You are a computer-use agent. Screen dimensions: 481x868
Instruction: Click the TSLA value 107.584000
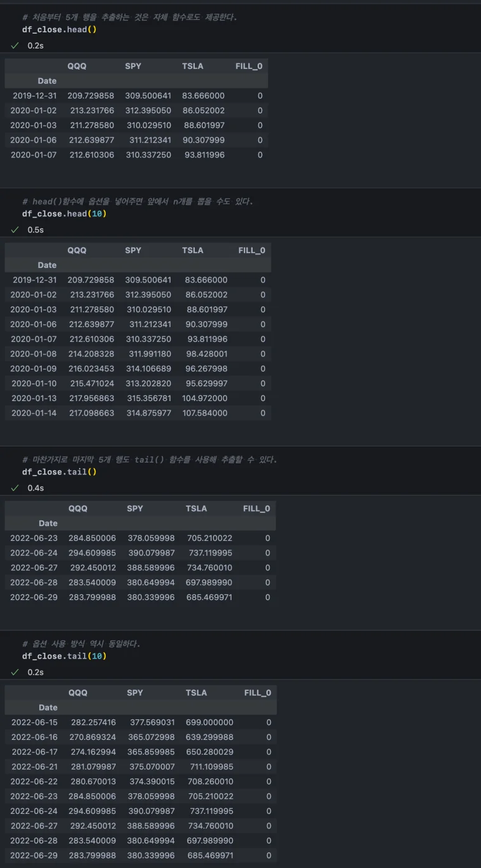[x=205, y=413]
